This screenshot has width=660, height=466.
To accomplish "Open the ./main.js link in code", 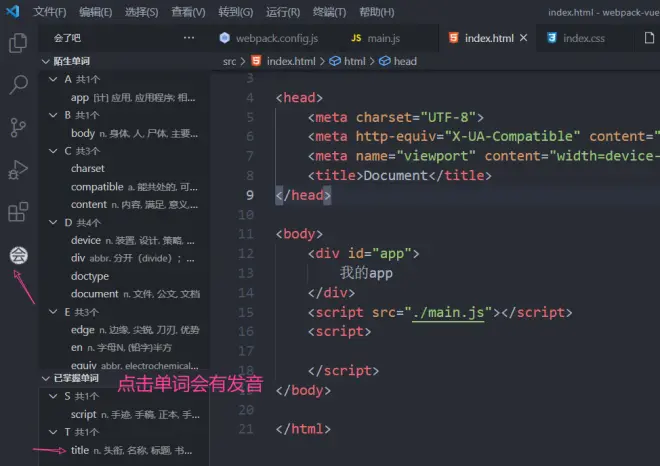I will [448, 312].
